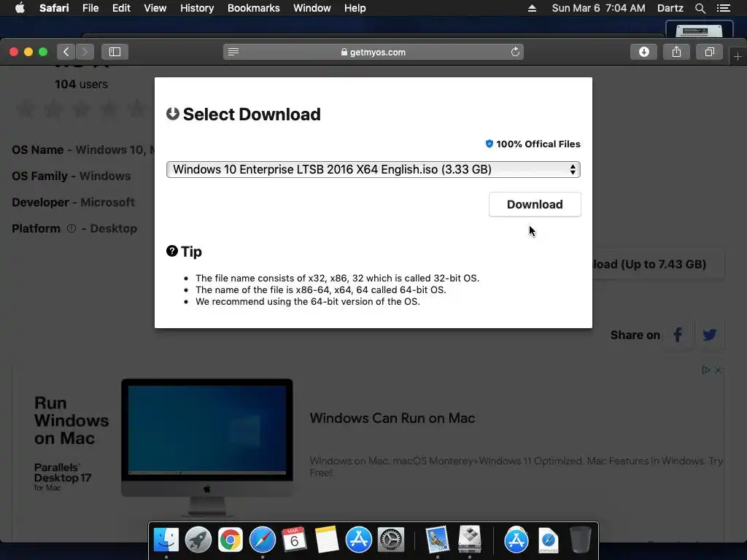747x560 pixels.
Task: Click the Download button in dialog
Action: (x=535, y=204)
